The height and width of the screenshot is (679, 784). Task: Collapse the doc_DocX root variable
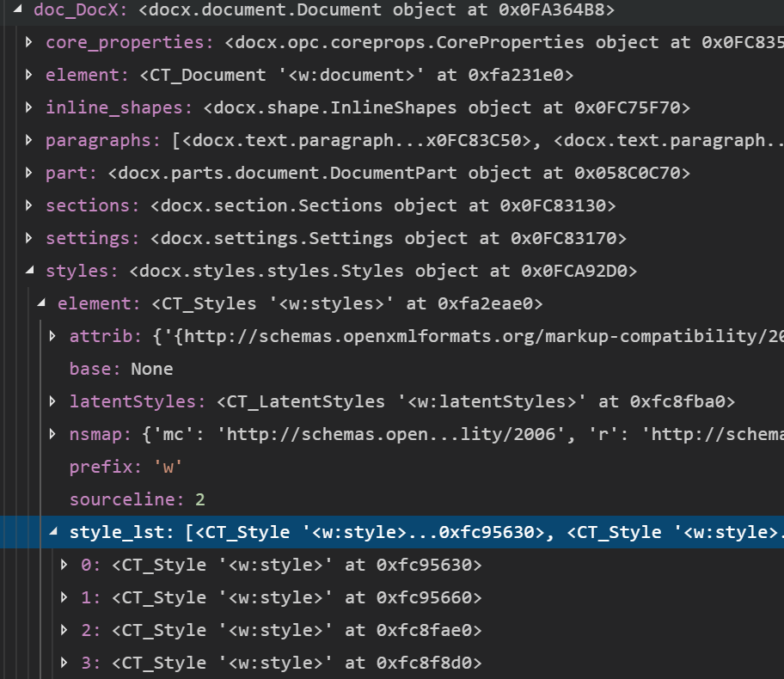[17, 9]
